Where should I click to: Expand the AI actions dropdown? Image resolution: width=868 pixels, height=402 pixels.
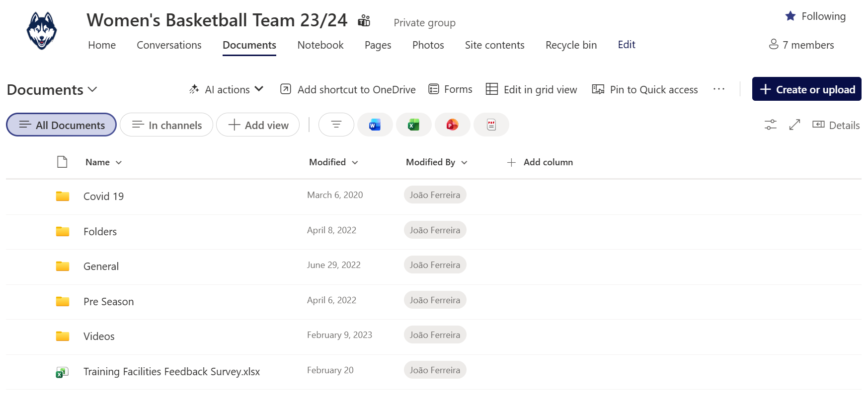click(x=227, y=90)
